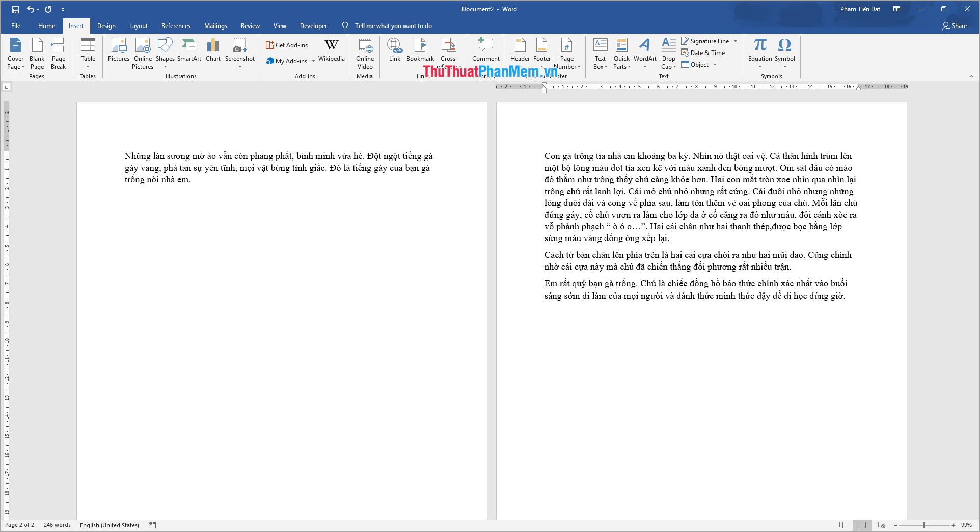
Task: Switch to the References tab
Action: (176, 26)
